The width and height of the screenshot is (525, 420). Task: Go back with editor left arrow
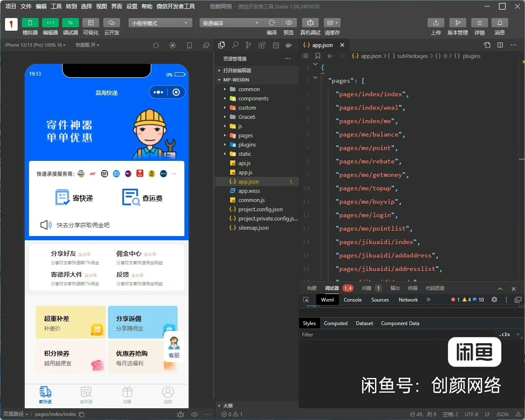pos(331,56)
